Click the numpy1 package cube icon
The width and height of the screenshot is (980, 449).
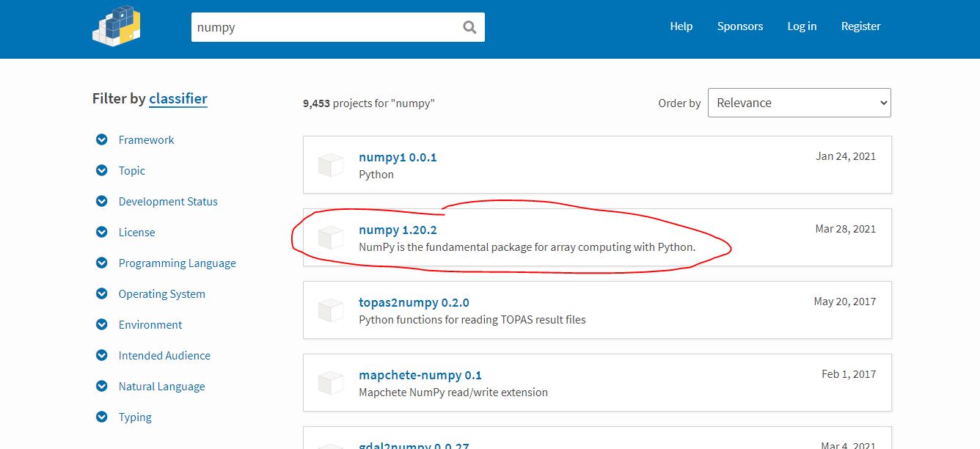pyautogui.click(x=331, y=164)
